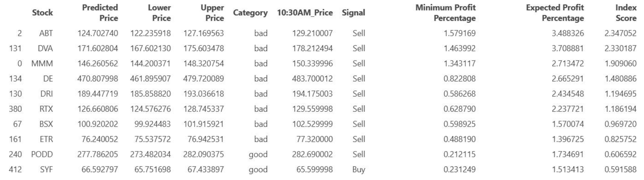Click the MMM stock ticker
The image size is (644, 180).
coord(42,64)
